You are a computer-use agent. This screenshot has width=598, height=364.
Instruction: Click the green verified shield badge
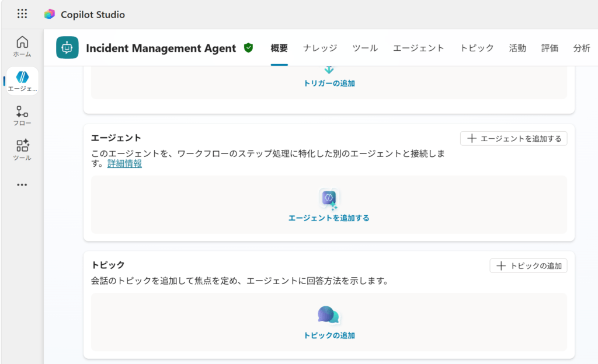(x=248, y=48)
